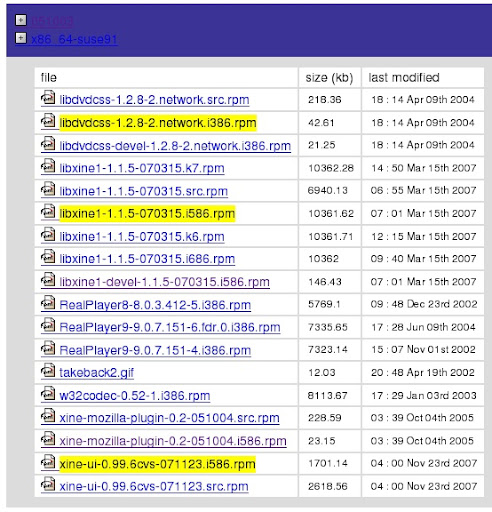Screen dimensions: 492x512
Task: Select date 17:29 Jan 03rd 2003
Action: tap(424, 396)
